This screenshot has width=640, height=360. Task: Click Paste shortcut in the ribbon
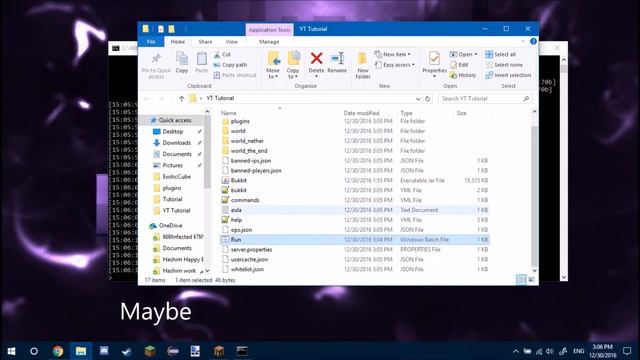click(235, 75)
